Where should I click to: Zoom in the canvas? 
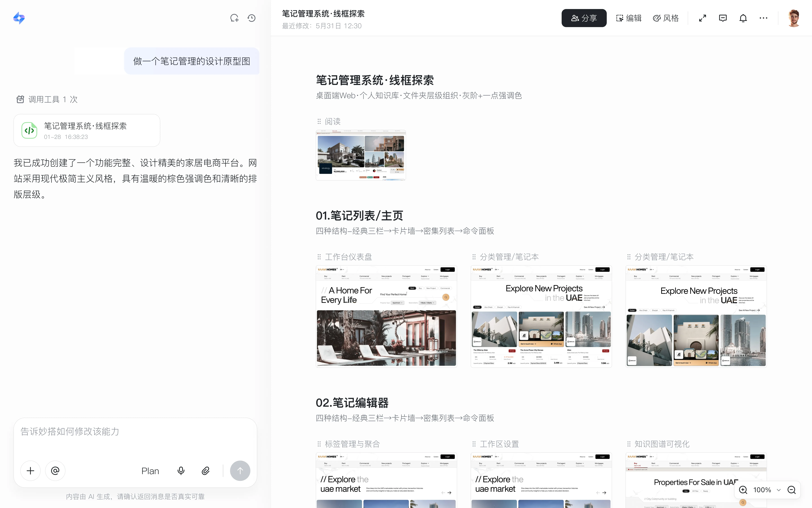tap(743, 490)
